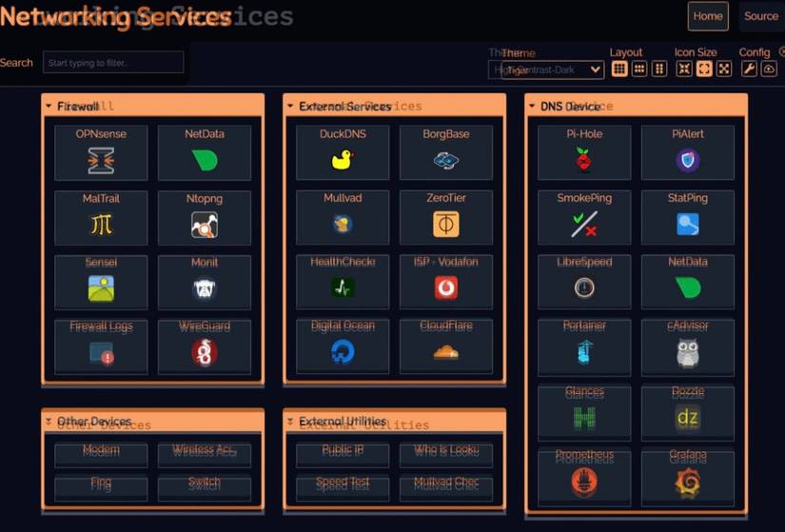
Task: Collapse the Other Devices section
Action: (152, 422)
